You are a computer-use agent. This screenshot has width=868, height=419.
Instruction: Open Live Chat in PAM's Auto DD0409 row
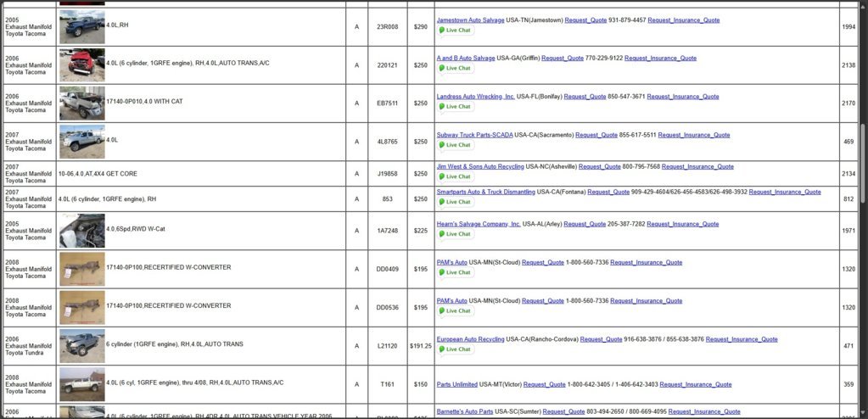click(x=455, y=272)
